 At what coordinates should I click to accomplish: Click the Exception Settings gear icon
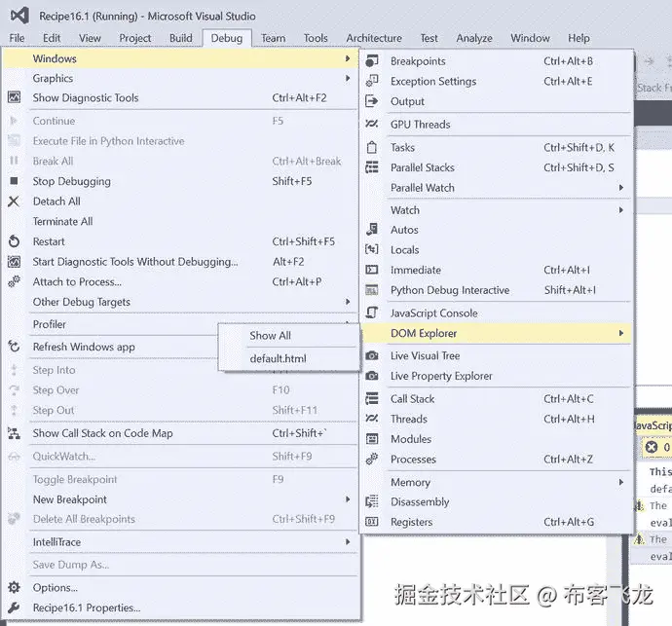[372, 81]
